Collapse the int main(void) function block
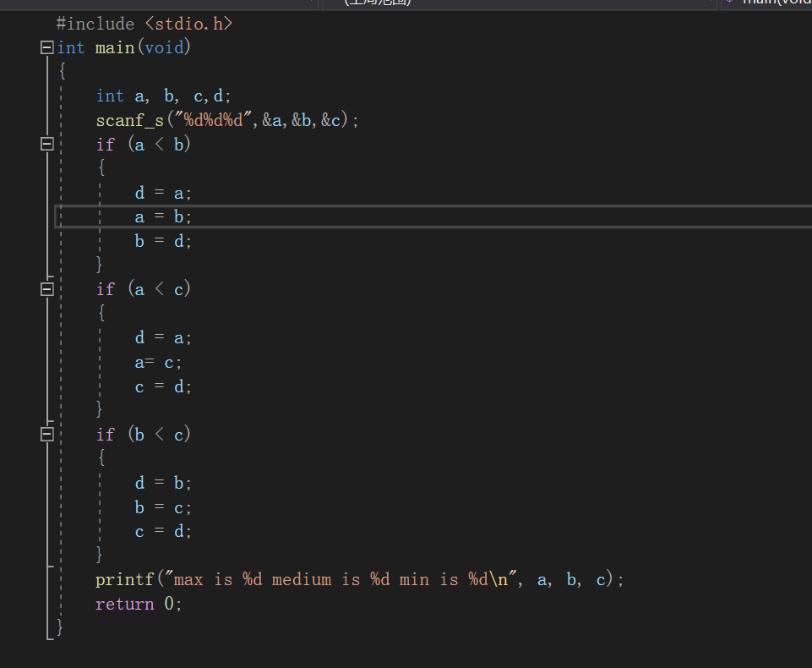 (x=47, y=47)
